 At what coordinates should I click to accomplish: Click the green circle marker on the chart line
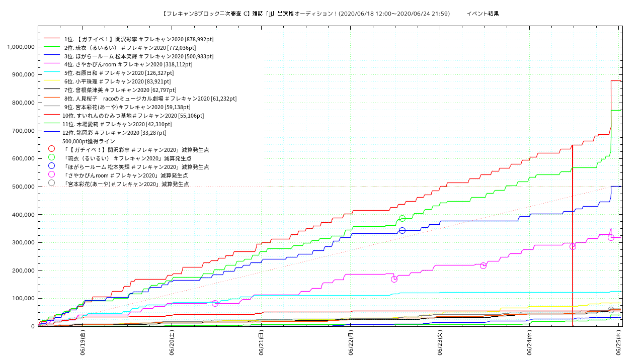(x=402, y=218)
